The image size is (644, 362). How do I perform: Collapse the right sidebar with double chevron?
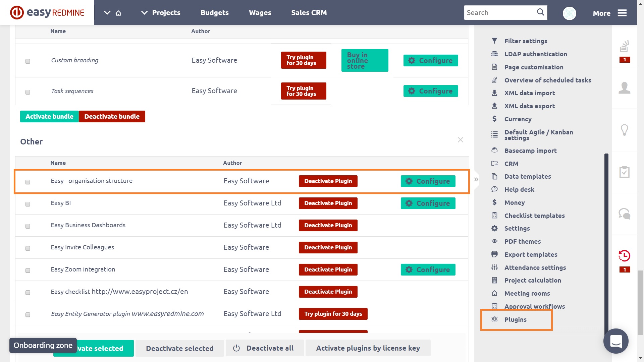point(476,180)
